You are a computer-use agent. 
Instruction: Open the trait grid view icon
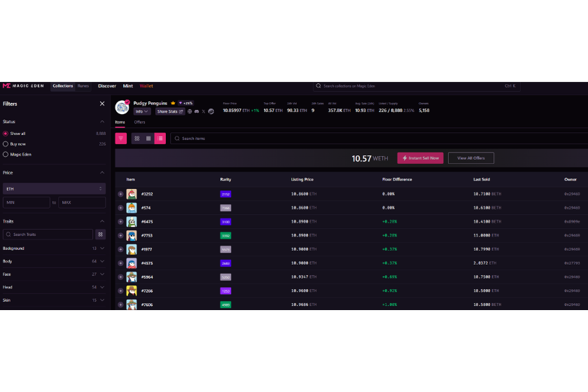point(101,234)
